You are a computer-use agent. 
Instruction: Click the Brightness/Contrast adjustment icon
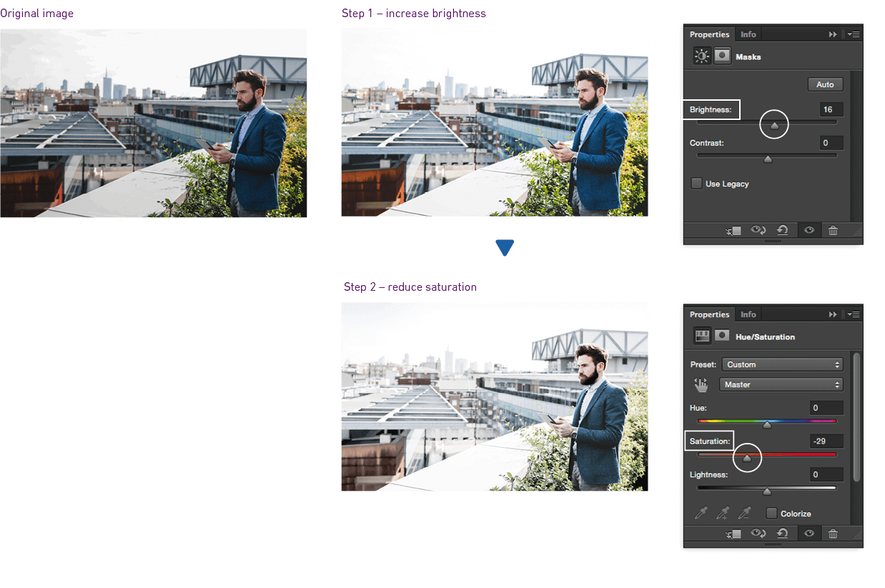point(702,56)
